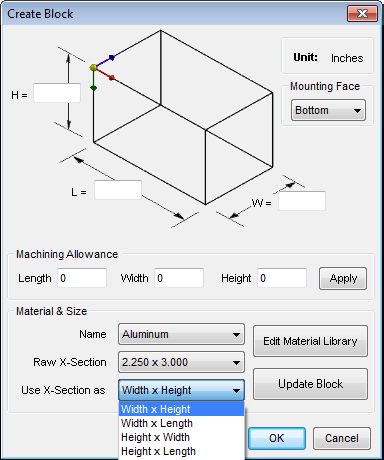
Task: Click the Cancel button
Action: coord(342,438)
